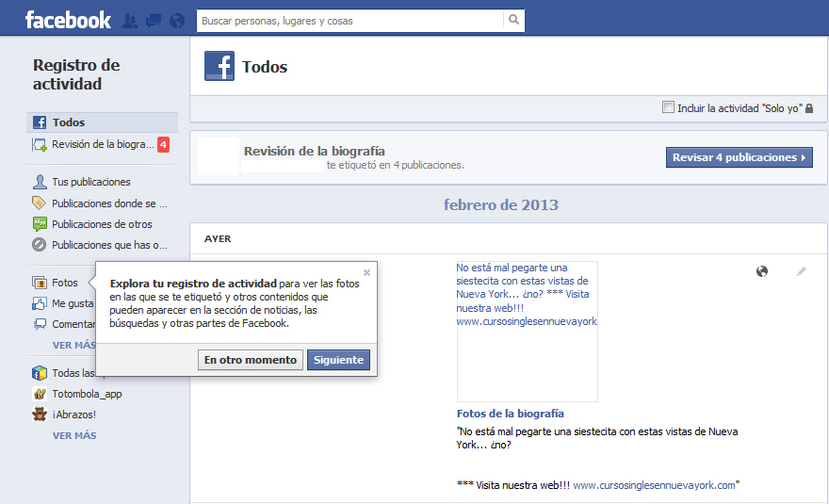The width and height of the screenshot is (829, 504).
Task: Click the red 4 notification badge
Action: tap(163, 144)
